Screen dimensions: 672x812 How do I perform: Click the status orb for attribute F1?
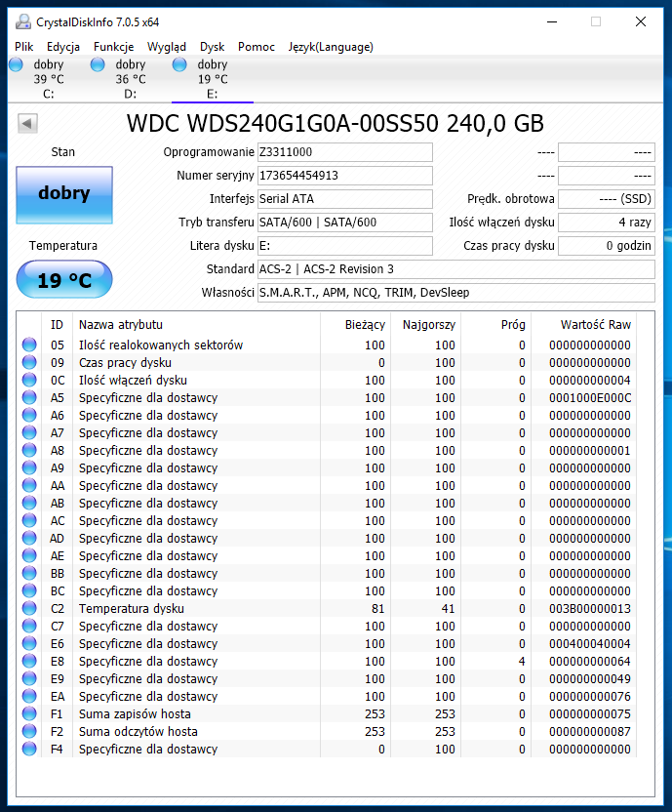pos(29,714)
